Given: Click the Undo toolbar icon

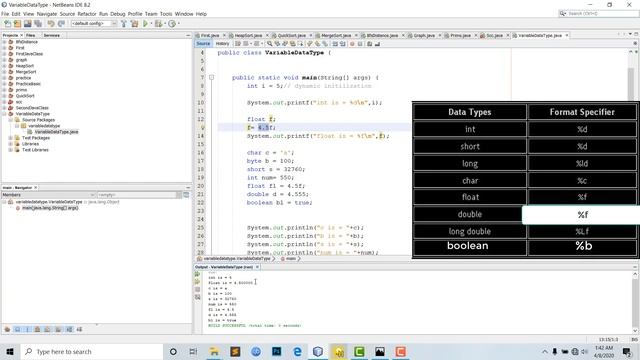Looking at the screenshot, I should (51, 24).
